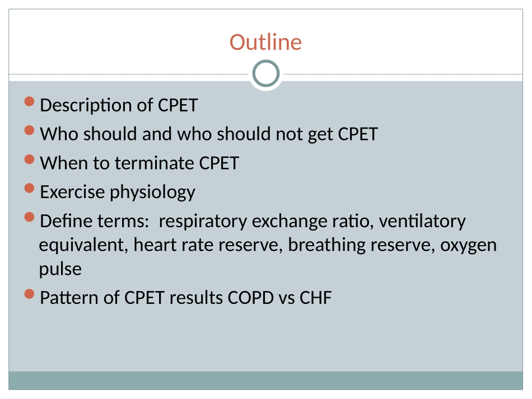
Task: Click the bullet before Define terms
Action: [x=30, y=218]
